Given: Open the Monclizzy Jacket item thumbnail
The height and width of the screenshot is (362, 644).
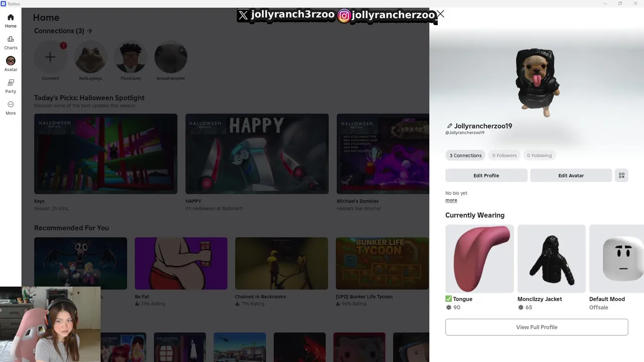Looking at the screenshot, I should point(551,258).
